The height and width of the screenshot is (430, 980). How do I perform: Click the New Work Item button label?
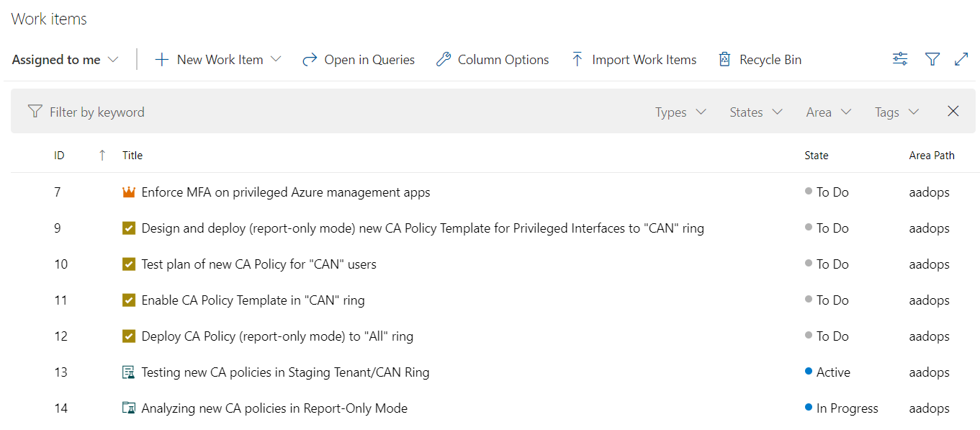tap(220, 60)
